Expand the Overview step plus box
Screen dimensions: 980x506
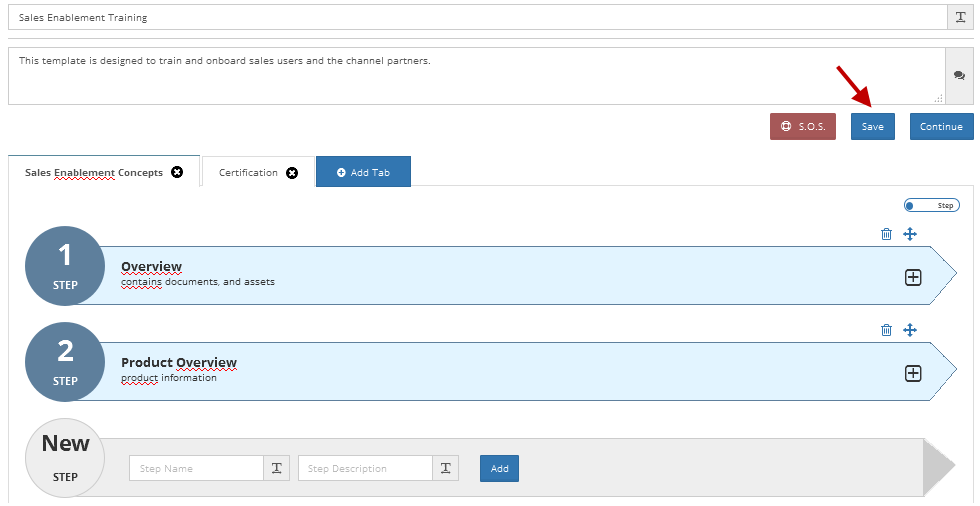point(913,277)
